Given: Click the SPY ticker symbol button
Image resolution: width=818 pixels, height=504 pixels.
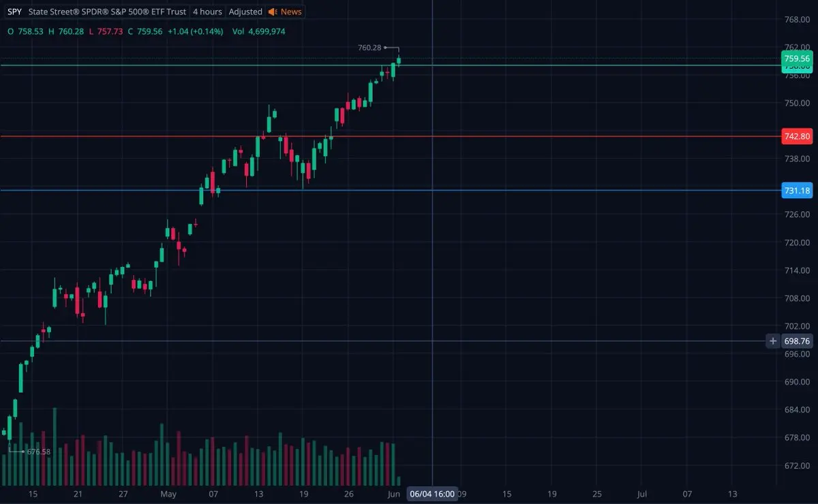Looking at the screenshot, I should point(14,12).
